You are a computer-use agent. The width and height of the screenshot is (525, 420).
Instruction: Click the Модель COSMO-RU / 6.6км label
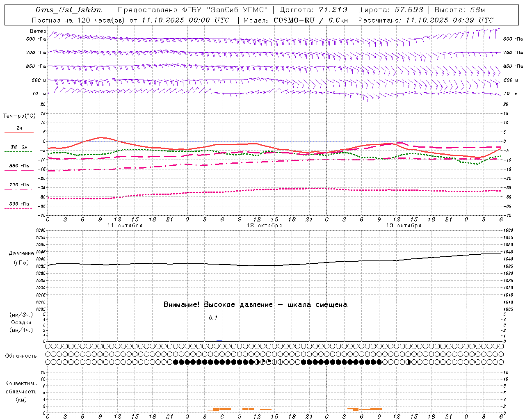point(296,20)
